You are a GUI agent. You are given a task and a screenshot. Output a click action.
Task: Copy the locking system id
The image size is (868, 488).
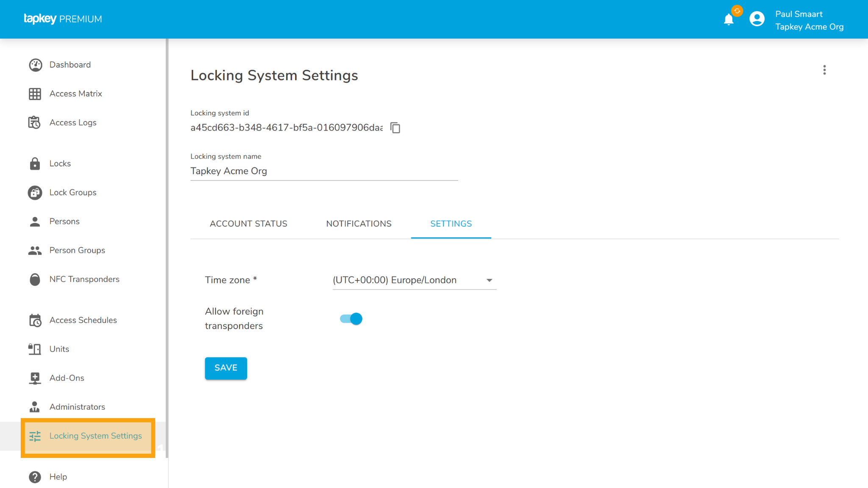pyautogui.click(x=395, y=128)
